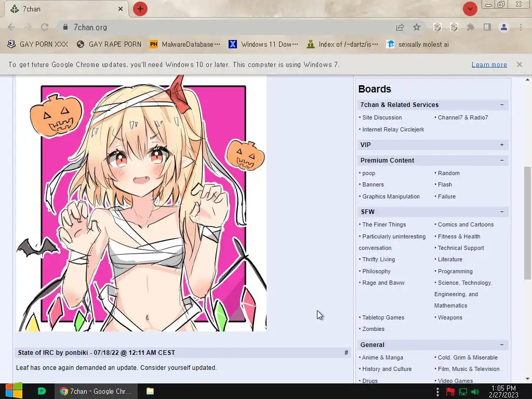Open the Thrifty Living board

point(379,260)
